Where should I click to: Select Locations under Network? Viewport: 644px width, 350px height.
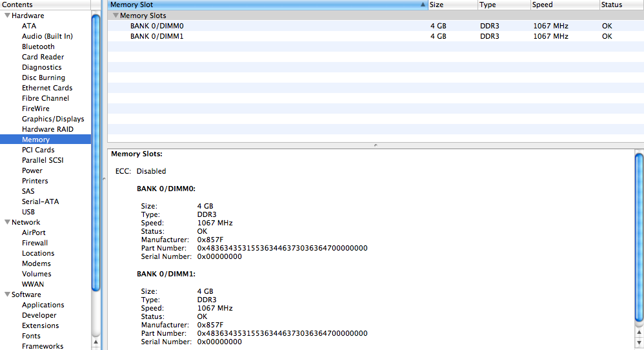[x=38, y=253]
